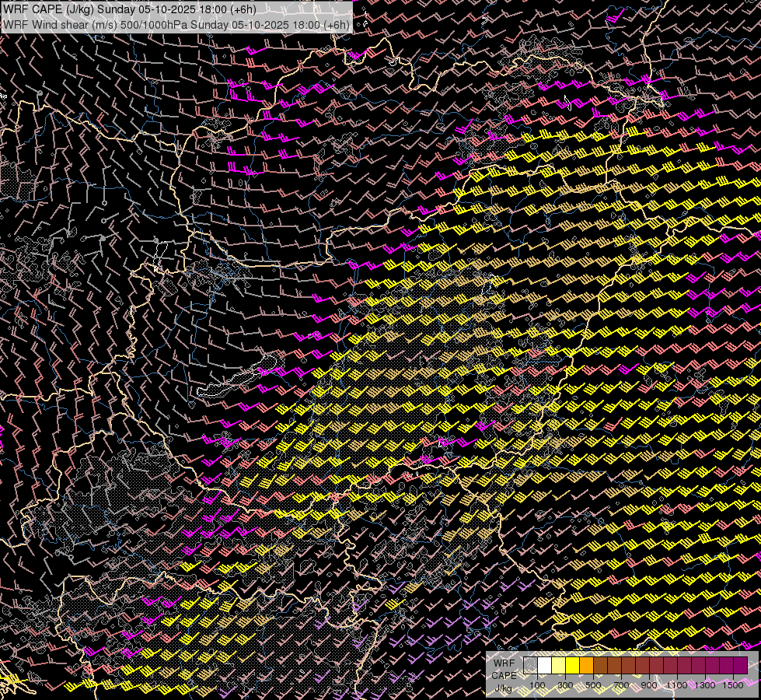Click the WRF Wind shear title line

[176, 24]
